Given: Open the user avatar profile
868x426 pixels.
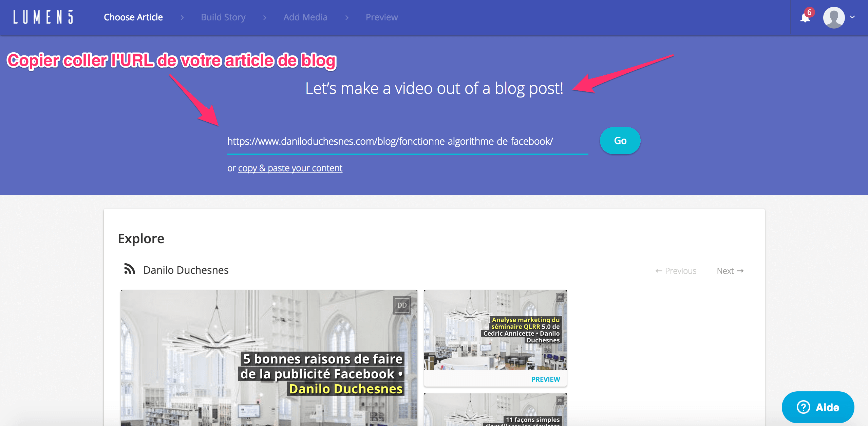Looking at the screenshot, I should click(834, 17).
